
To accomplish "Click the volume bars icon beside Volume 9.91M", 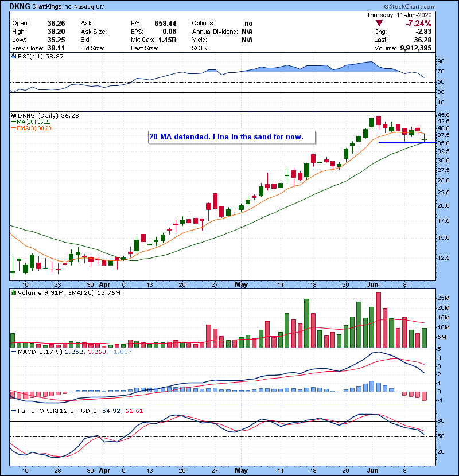I will [x=13, y=292].
